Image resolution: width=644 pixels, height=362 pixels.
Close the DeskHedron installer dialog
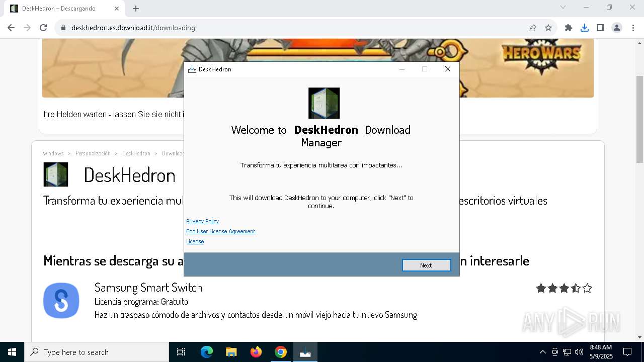tap(447, 69)
